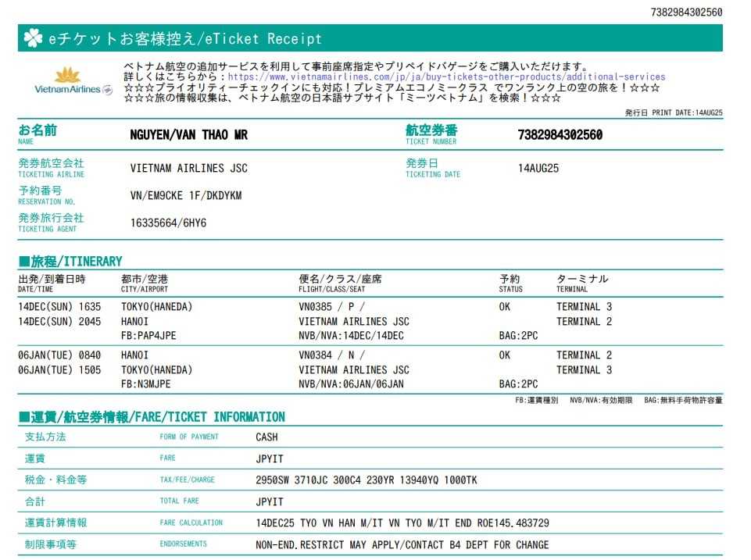Click reservation number VN/EM9CKE 1F/DKDYKM
The height and width of the screenshot is (560, 751).
[185, 195]
